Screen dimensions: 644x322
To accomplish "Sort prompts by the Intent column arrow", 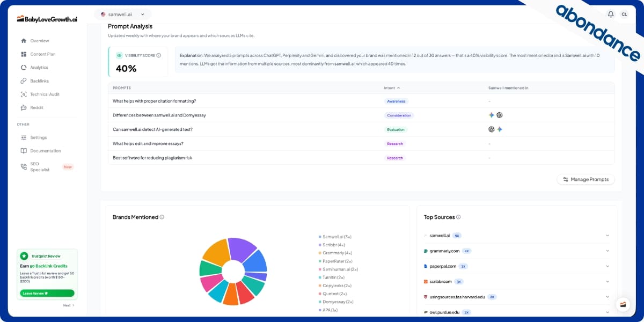I will [x=398, y=88].
